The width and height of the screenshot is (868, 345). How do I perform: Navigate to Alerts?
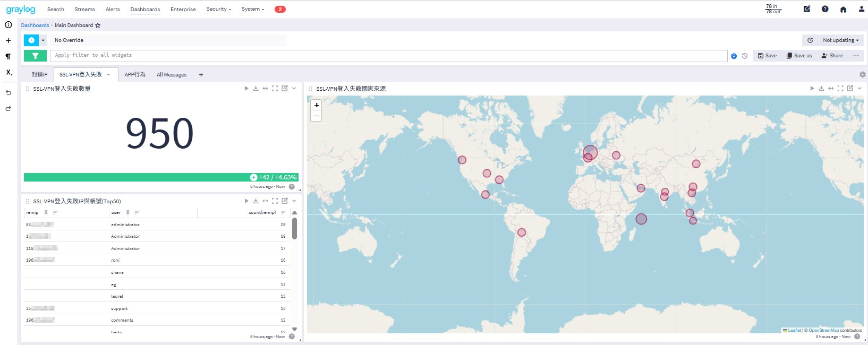point(113,10)
